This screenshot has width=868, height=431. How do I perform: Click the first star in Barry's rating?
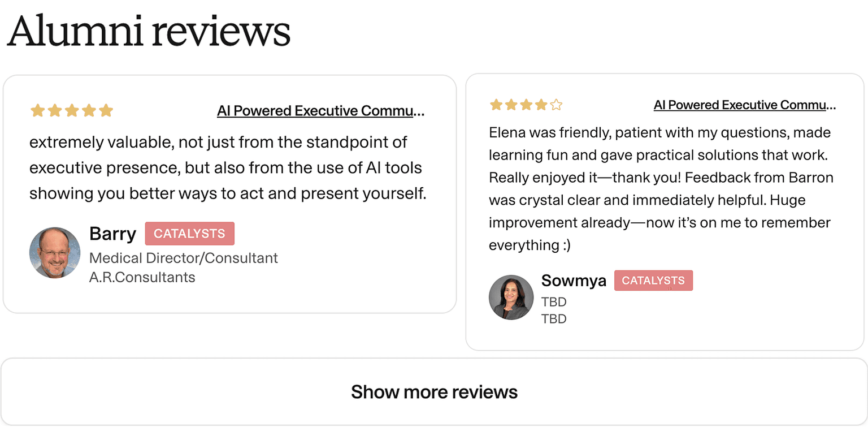37,110
